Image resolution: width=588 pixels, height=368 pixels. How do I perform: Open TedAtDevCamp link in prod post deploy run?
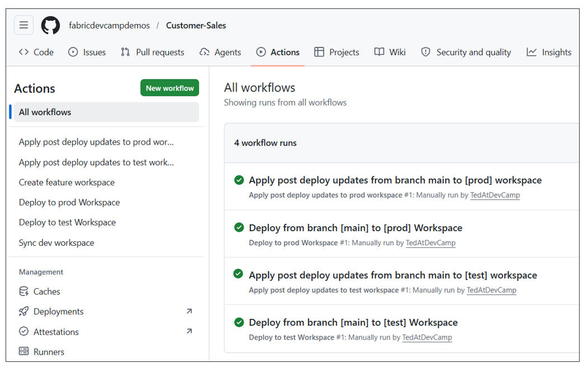pos(495,195)
